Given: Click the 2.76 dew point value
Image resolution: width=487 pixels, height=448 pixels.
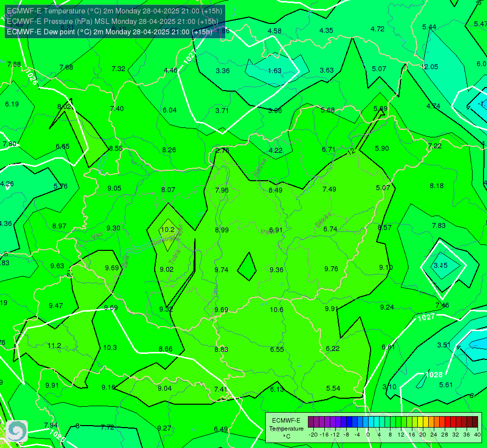Looking at the screenshot, I should tap(222, 150).
